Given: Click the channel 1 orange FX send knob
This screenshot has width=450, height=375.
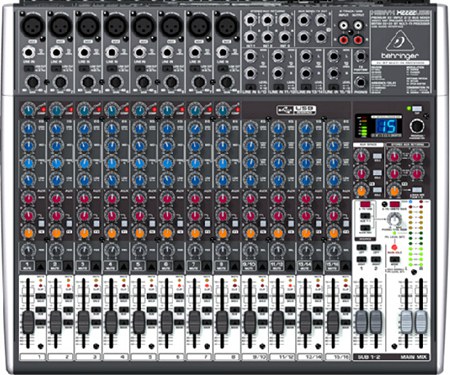Looking at the screenshot, I should pyautogui.click(x=29, y=232).
